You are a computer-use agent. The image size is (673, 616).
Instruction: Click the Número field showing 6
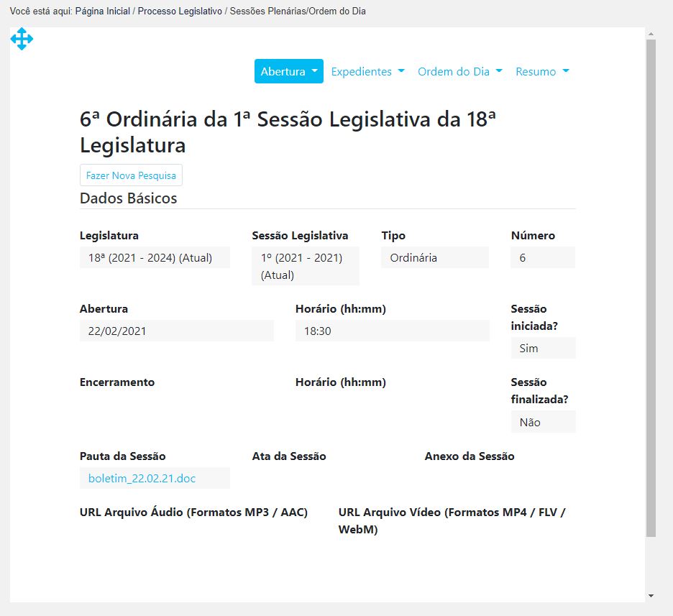point(542,257)
